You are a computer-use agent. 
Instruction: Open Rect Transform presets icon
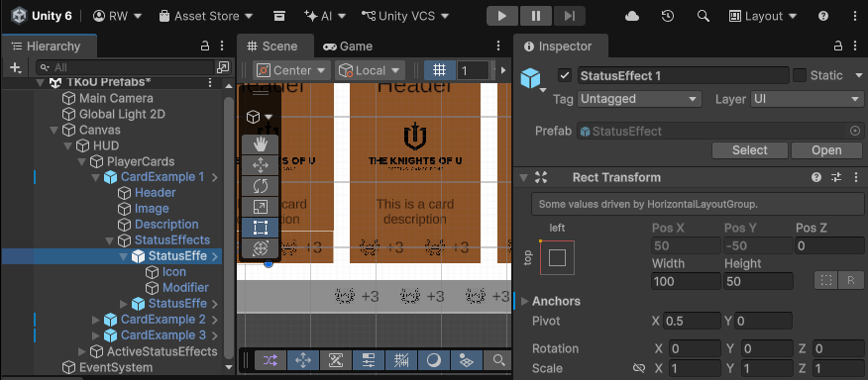tap(836, 177)
